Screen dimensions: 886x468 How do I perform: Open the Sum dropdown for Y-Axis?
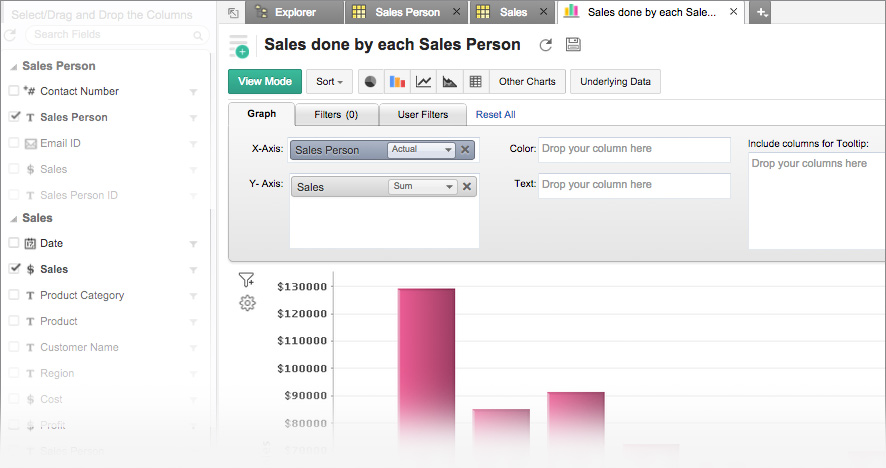click(x=421, y=187)
